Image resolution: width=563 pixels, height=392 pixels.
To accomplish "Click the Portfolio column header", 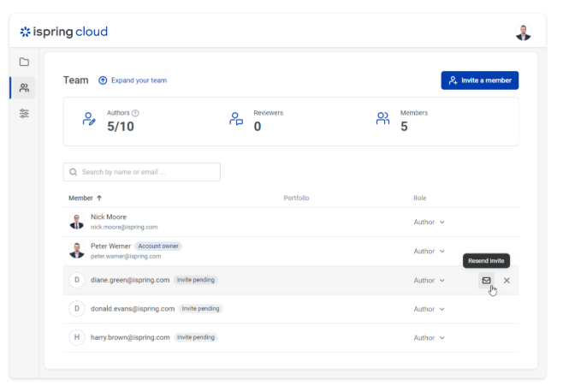I will point(296,198).
